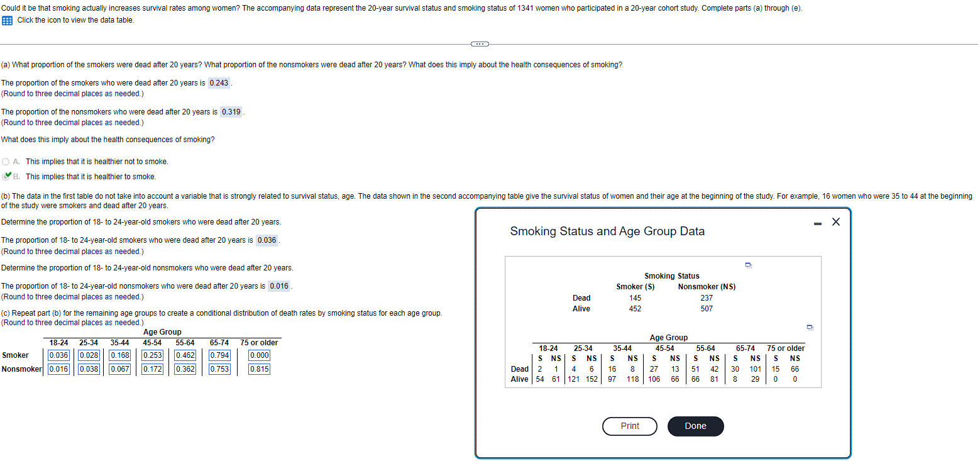This screenshot has height=461, width=980.
Task: Click the 18-24 smoker answer box 0.036
Action: pos(267,240)
